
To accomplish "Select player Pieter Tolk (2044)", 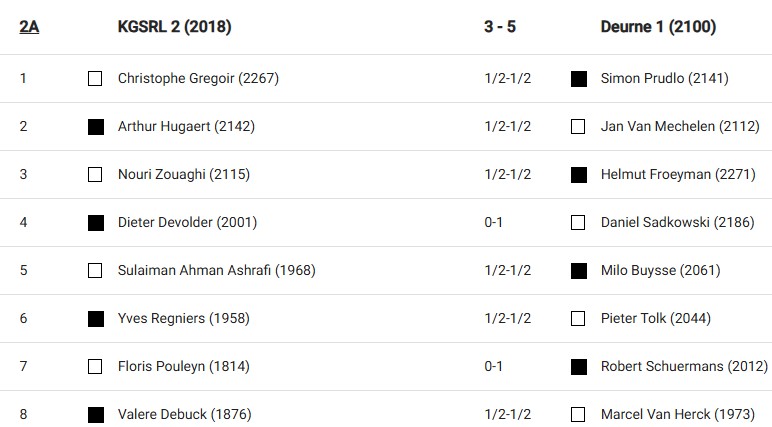I will pyautogui.click(x=656, y=318).
